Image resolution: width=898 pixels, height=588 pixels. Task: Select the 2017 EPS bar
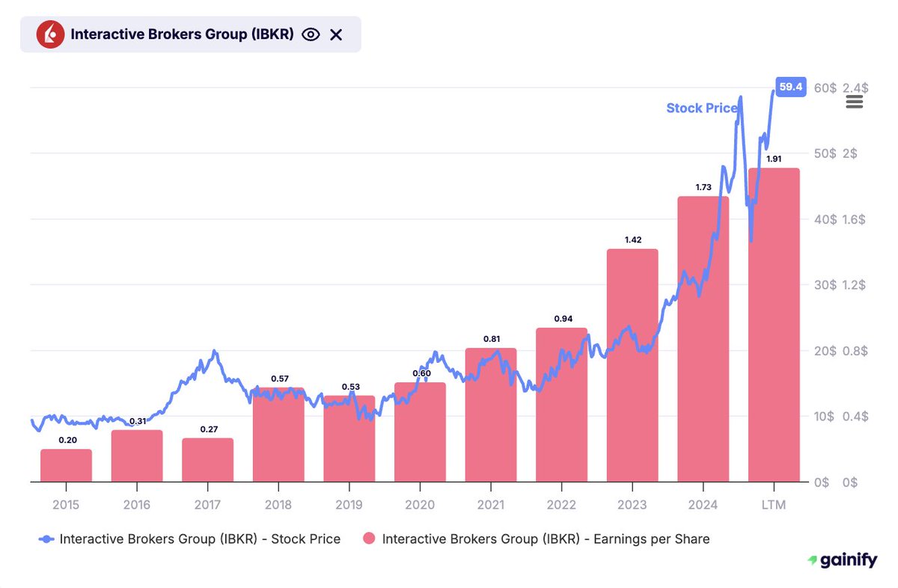point(207,460)
